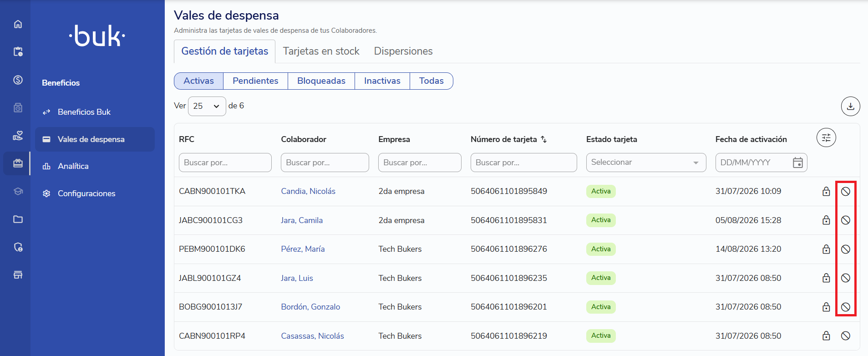Open the clipboard calendar icon in sidebar
868x356 pixels.
click(18, 52)
